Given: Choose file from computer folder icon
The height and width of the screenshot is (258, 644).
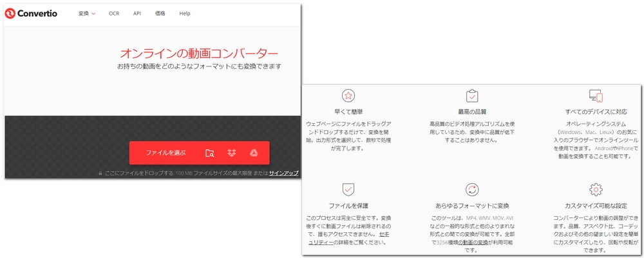Looking at the screenshot, I should pos(210,153).
